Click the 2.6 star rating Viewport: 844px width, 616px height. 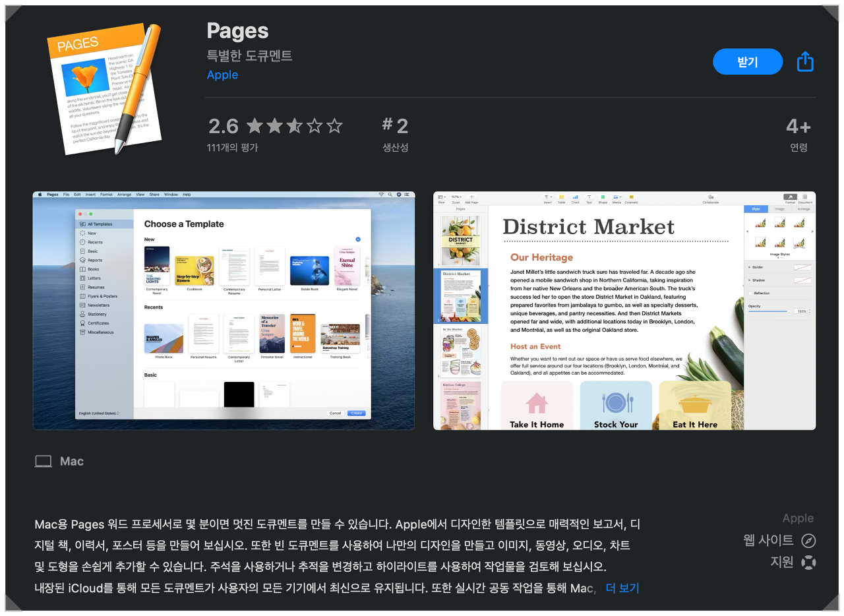pos(276,125)
